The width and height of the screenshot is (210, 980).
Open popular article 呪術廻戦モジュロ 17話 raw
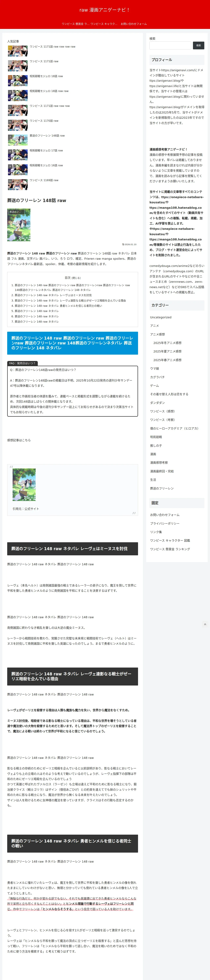46,151
